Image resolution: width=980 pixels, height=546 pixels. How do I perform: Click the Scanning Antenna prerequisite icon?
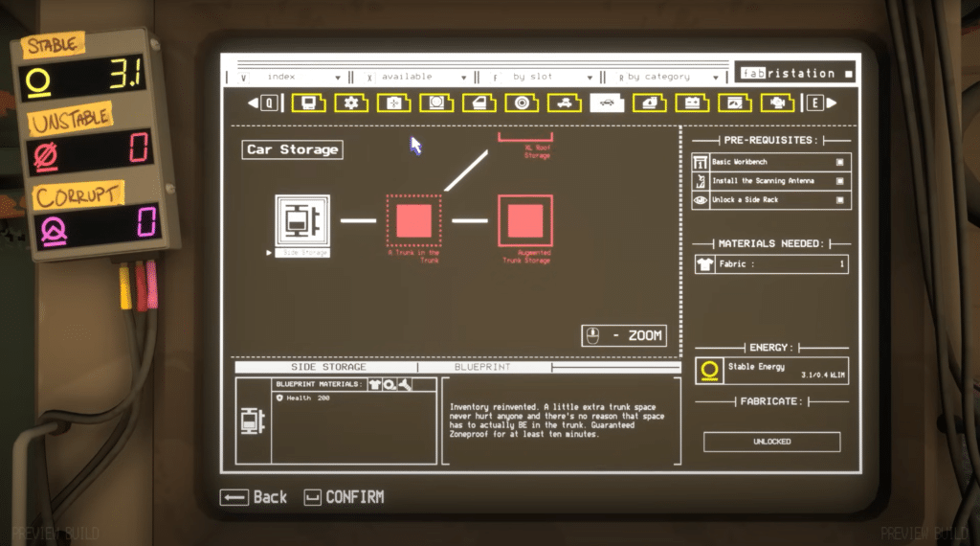tap(700, 181)
